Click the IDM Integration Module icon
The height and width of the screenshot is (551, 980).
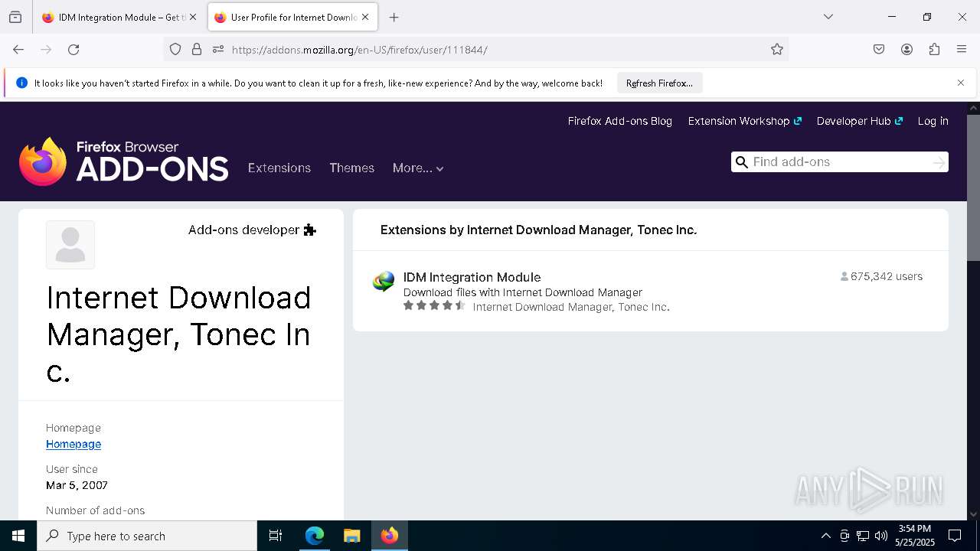(384, 282)
